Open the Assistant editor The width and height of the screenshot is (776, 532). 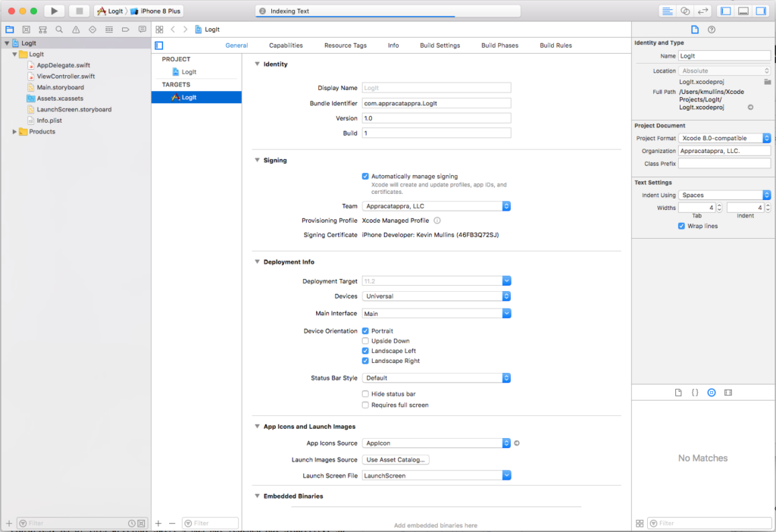[684, 10]
